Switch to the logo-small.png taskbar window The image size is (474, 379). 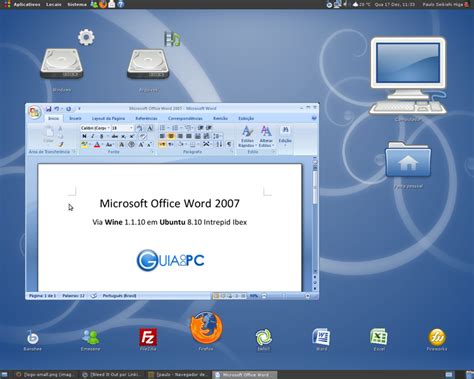[x=46, y=375]
